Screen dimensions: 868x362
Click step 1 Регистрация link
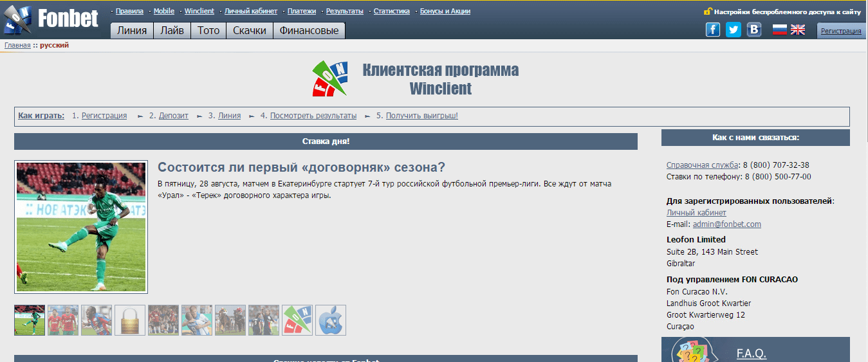104,116
